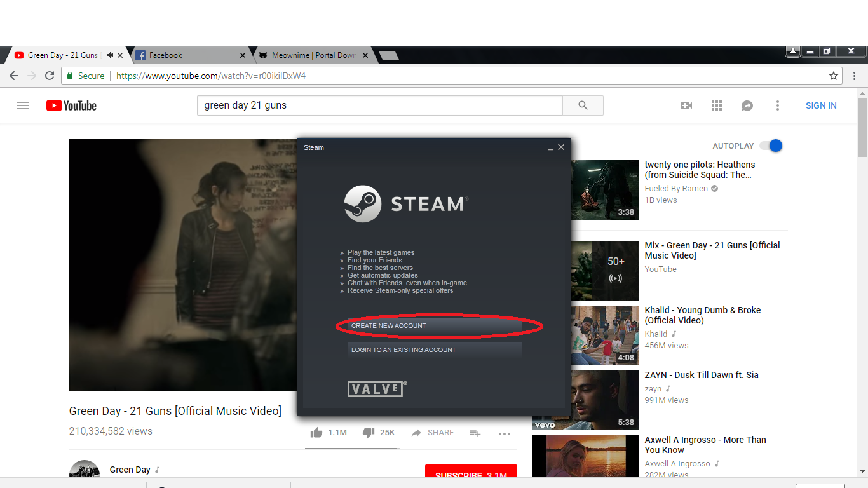The image size is (868, 488).
Task: Open YouTube's three-dot options menu
Action: 778,105
